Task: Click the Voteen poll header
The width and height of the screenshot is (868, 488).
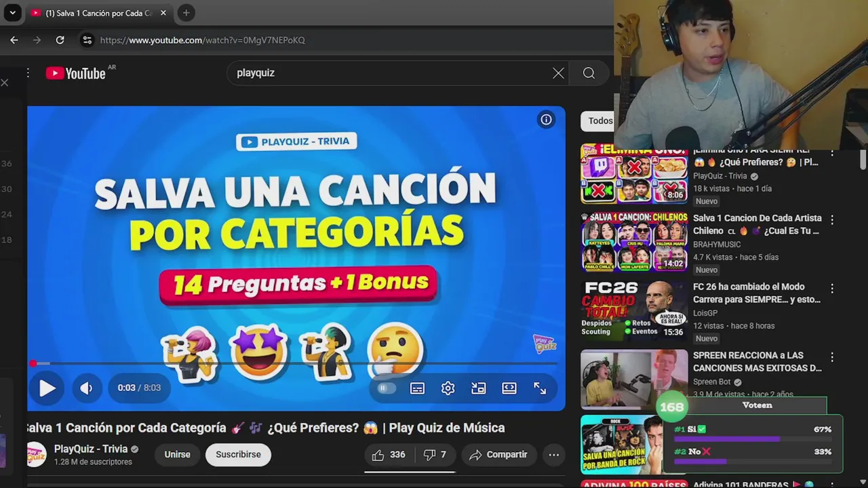Action: tap(757, 405)
